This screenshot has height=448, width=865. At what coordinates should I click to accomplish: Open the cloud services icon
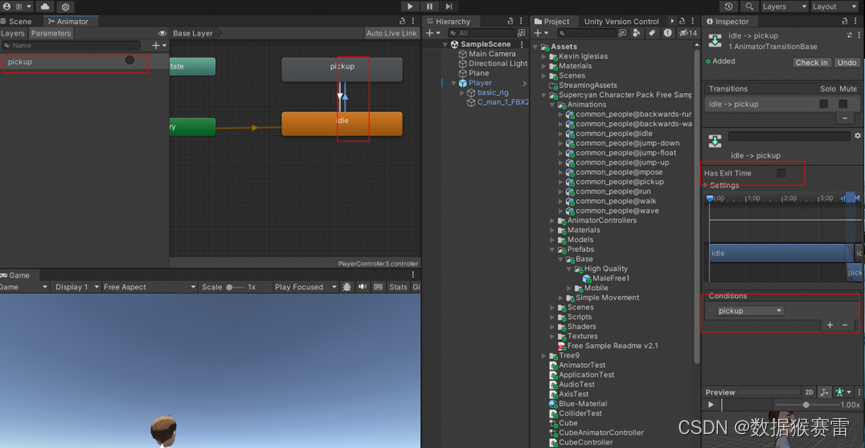[46, 7]
